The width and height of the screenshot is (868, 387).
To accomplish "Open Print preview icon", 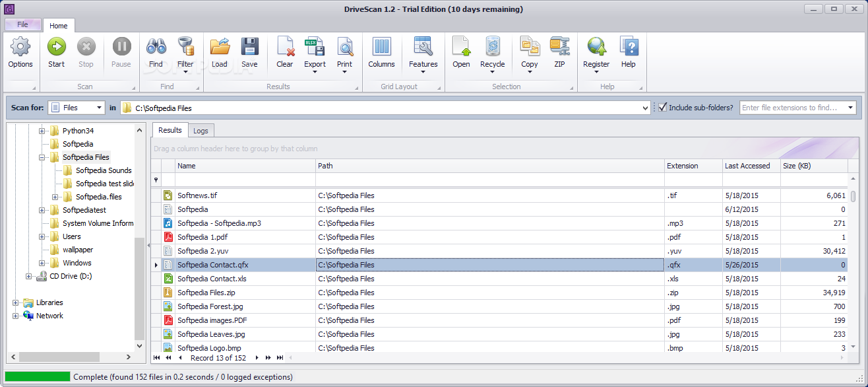I will 344,48.
